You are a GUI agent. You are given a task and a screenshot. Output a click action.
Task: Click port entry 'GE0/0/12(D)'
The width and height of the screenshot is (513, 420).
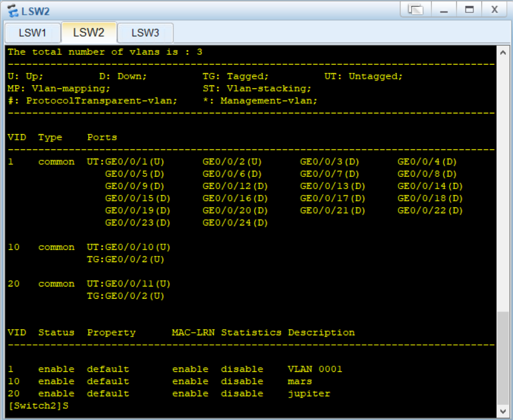(x=235, y=186)
